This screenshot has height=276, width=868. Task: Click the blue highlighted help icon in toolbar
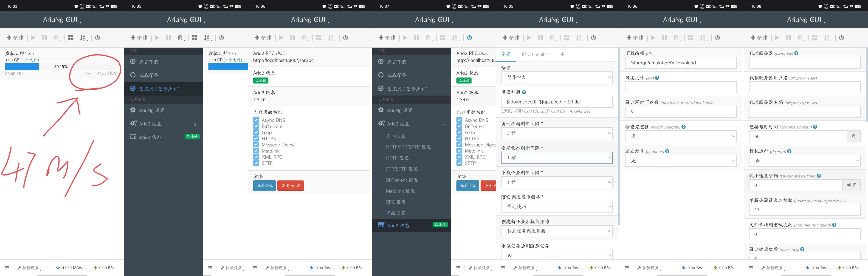click(469, 38)
